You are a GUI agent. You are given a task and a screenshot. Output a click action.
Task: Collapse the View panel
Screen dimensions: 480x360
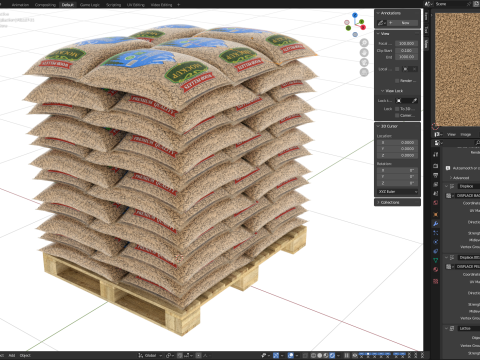378,34
